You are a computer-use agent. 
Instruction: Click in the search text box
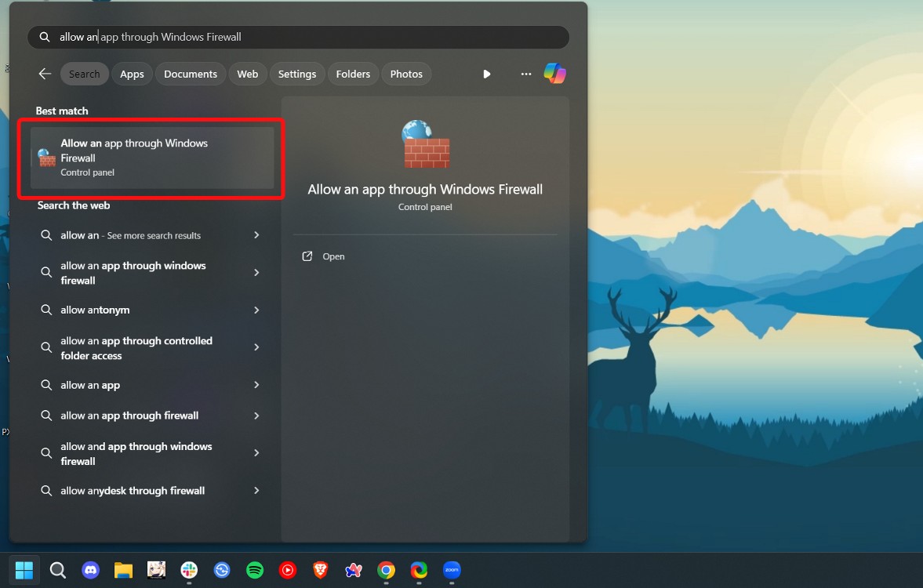pyautogui.click(x=314, y=37)
